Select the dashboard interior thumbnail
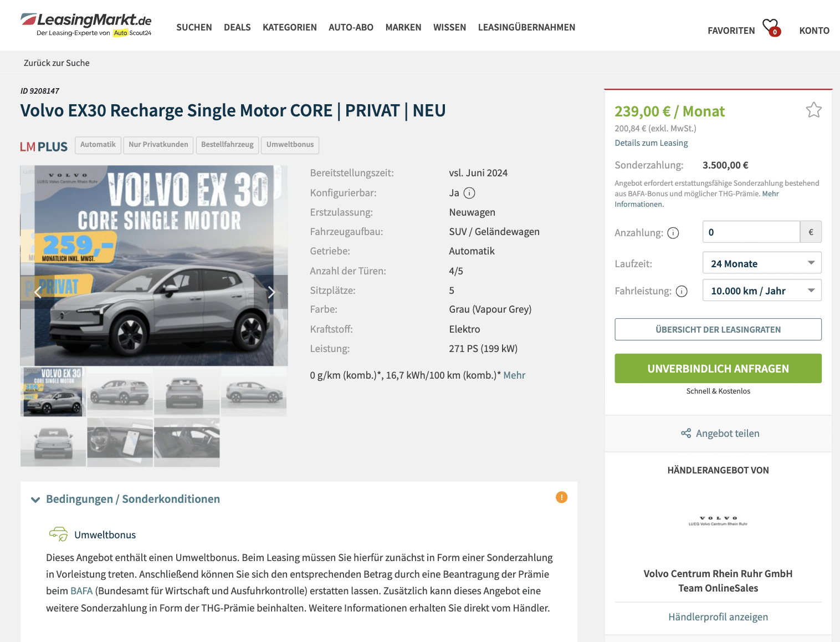Screen dimensions: 840x642 click(120, 442)
